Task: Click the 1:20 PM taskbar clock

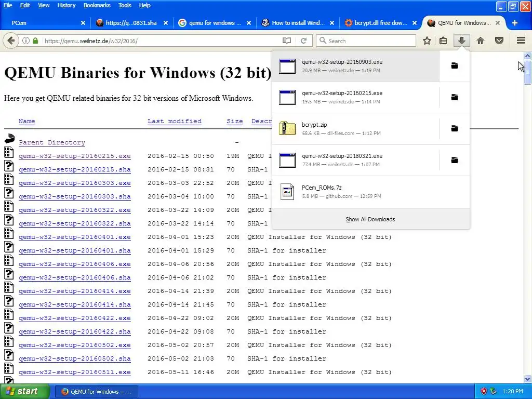Action: click(513, 391)
